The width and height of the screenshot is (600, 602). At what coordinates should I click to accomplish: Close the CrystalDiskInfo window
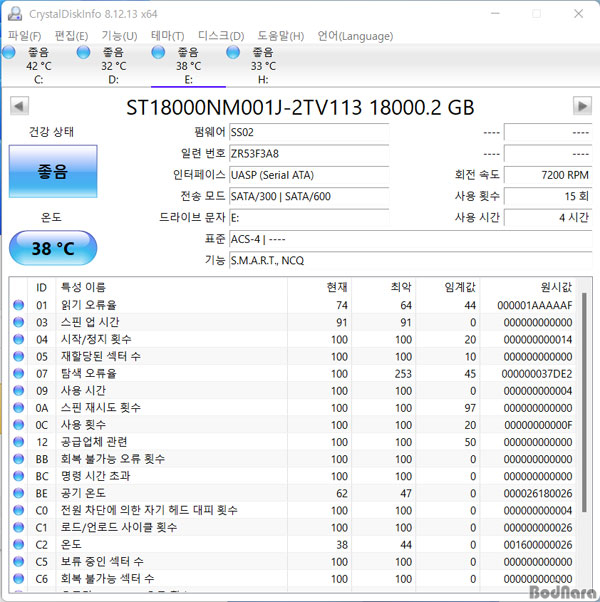click(x=579, y=14)
